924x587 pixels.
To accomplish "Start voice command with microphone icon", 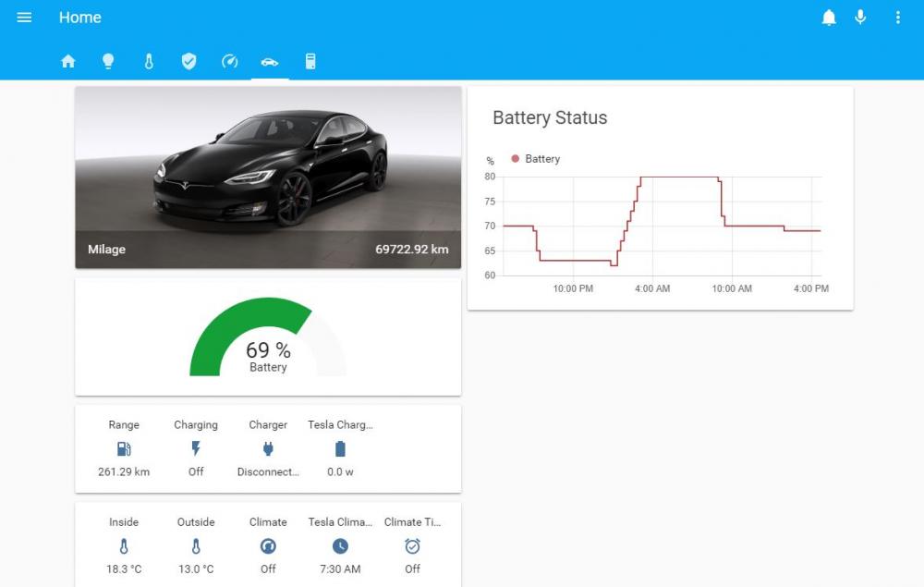I will click(860, 18).
